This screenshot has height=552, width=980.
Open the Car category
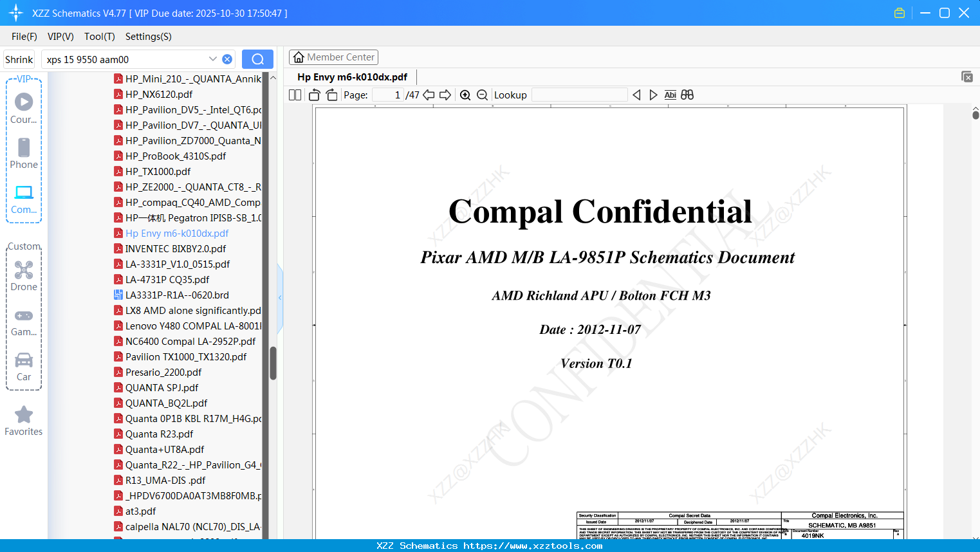24,367
